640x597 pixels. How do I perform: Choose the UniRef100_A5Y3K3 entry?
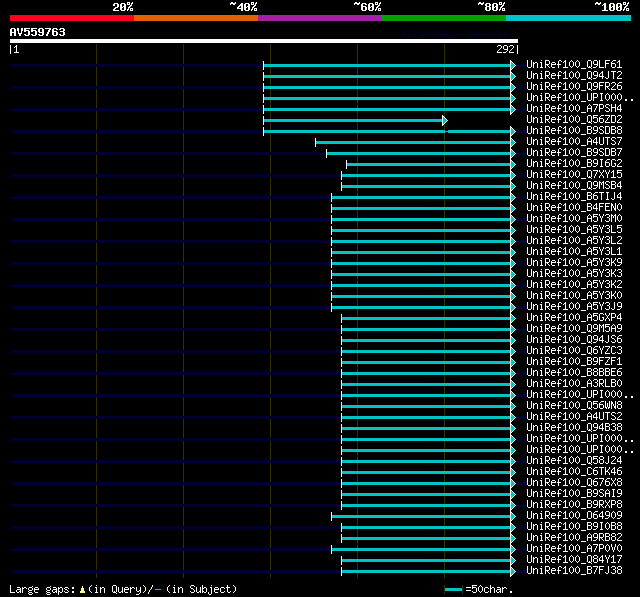pyautogui.click(x=574, y=274)
